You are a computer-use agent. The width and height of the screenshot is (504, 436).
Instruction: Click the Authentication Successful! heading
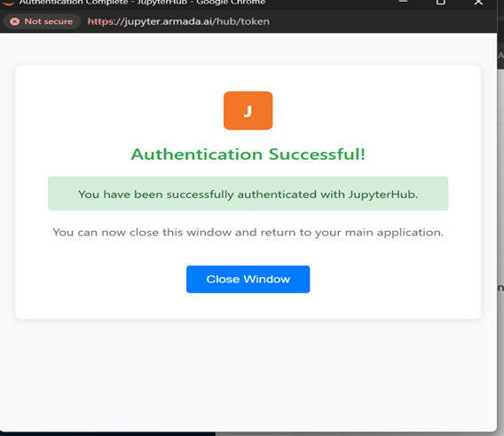[248, 155]
